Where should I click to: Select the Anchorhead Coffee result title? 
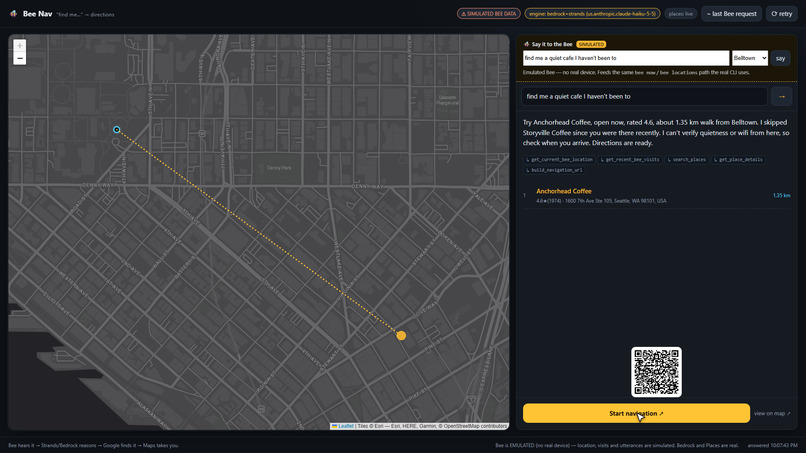coord(563,191)
